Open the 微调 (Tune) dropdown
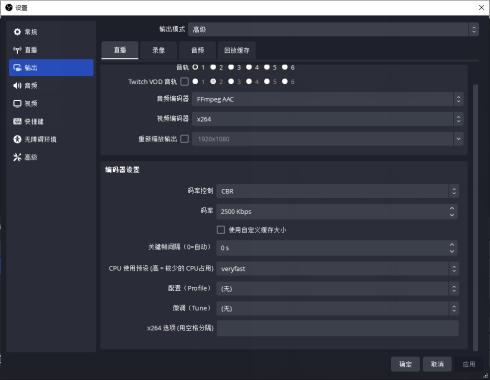Viewport: 490px width, 380px height. pyautogui.click(x=338, y=309)
